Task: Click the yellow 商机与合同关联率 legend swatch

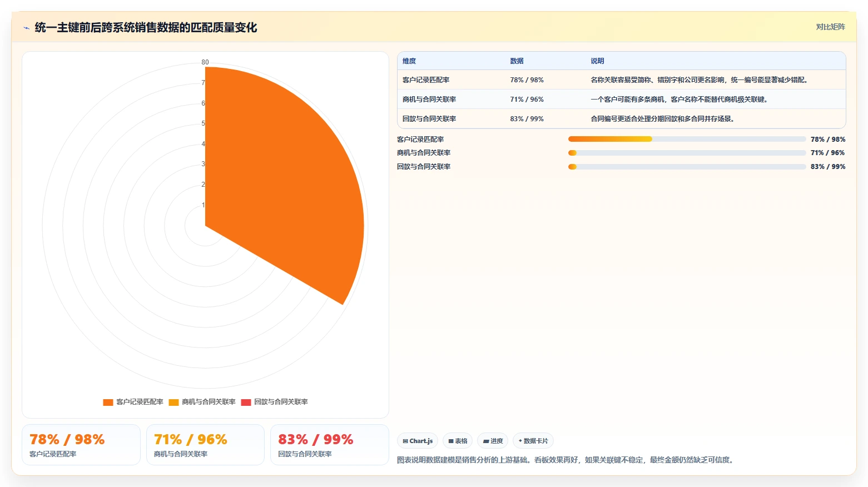Action: pyautogui.click(x=173, y=402)
